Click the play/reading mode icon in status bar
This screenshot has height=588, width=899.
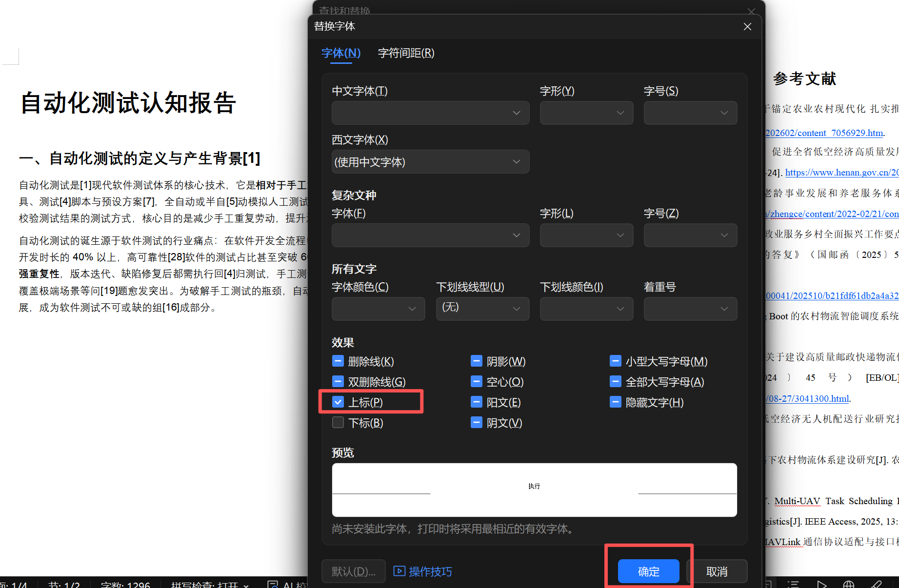[821, 584]
